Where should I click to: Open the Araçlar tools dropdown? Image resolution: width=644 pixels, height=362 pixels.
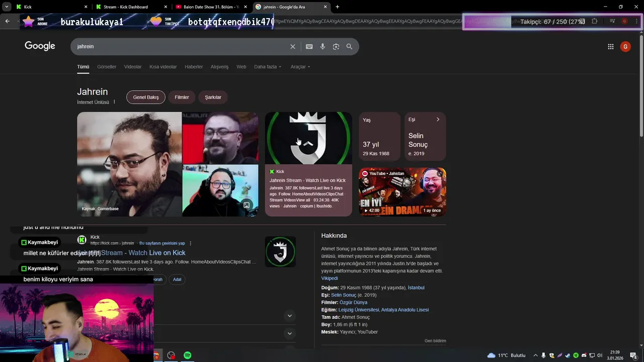click(300, 67)
